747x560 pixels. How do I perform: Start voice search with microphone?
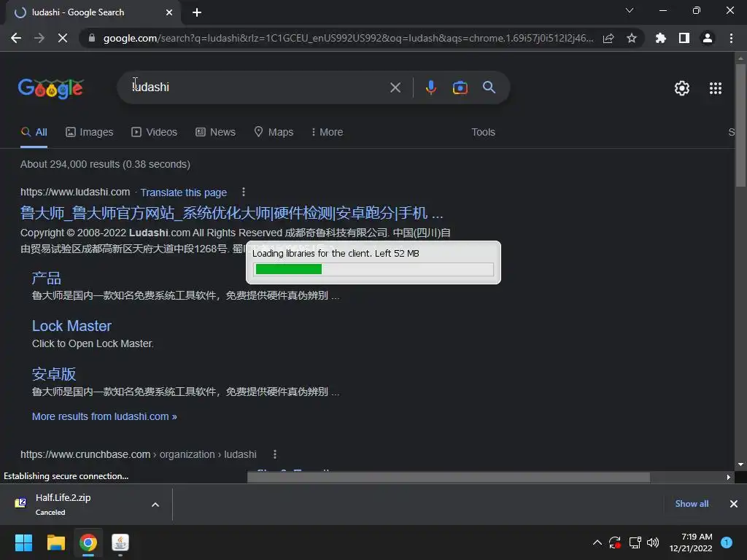coord(430,87)
